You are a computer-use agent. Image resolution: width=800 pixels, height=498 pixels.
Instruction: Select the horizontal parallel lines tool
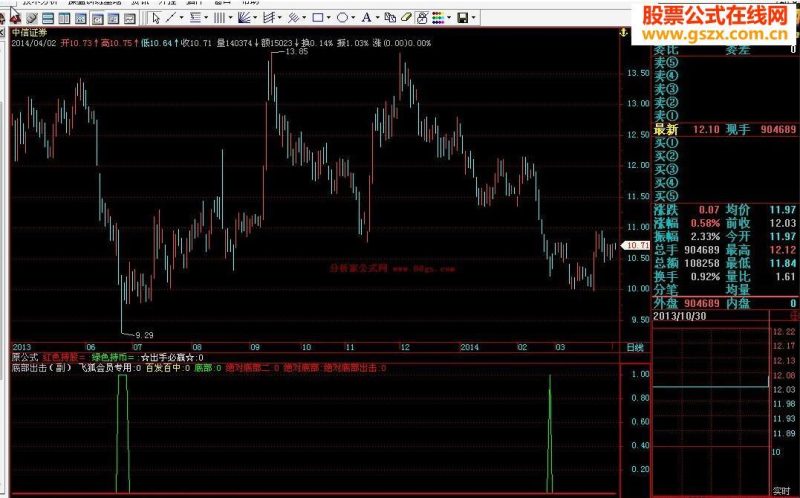click(195, 18)
